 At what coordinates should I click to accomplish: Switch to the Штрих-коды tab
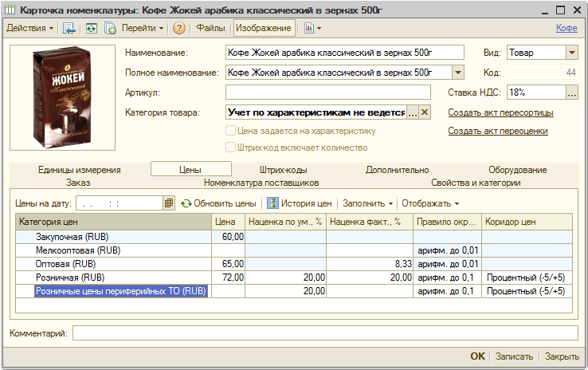284,170
